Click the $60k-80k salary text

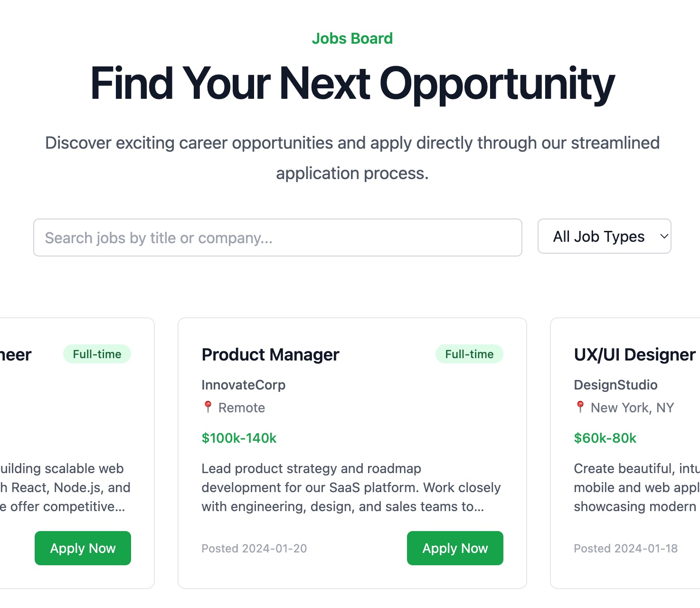(x=605, y=438)
